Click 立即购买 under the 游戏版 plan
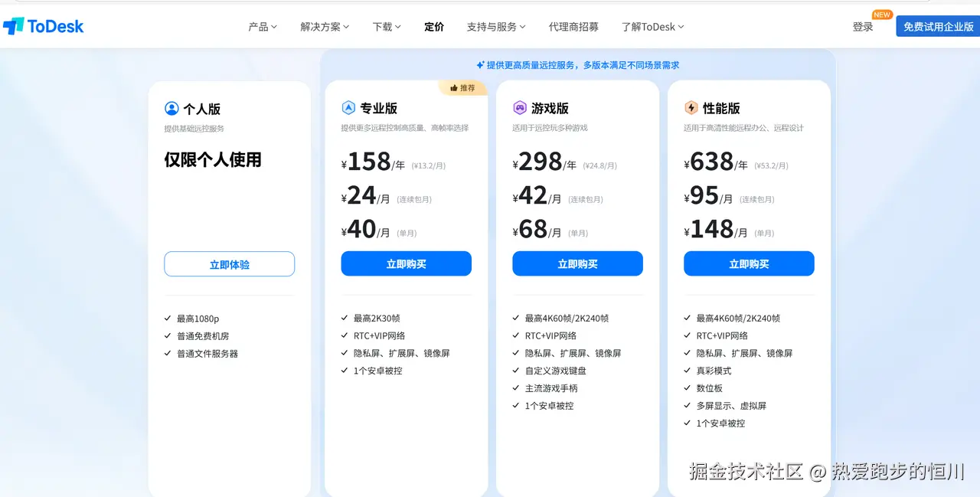 point(577,263)
